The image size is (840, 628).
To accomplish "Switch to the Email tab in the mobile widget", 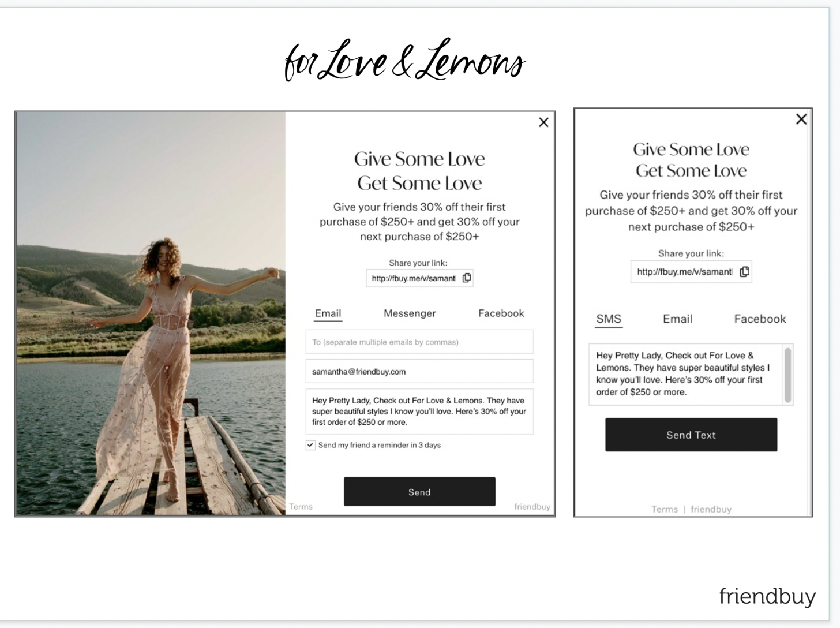I will (x=677, y=319).
